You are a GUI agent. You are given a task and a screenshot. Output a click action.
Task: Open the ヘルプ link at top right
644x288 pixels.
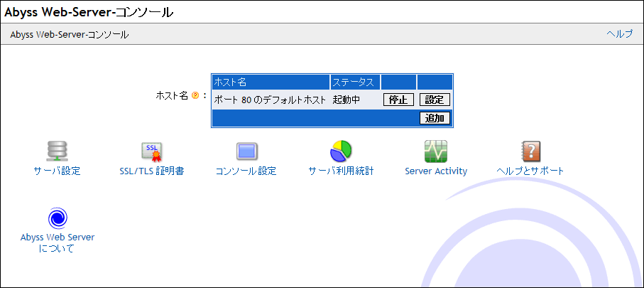(620, 34)
